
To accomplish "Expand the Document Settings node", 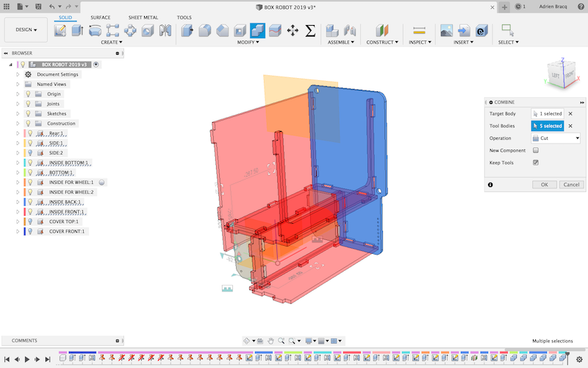I will coord(18,74).
